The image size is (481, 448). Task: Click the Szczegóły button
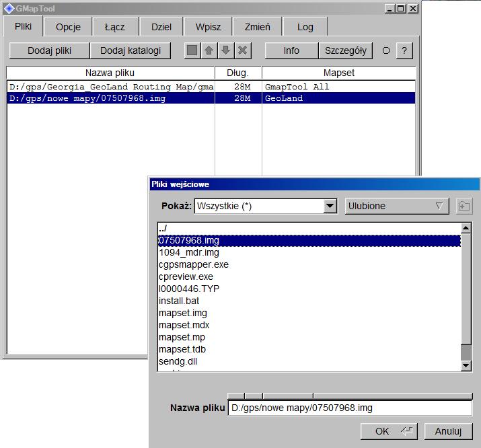click(345, 50)
